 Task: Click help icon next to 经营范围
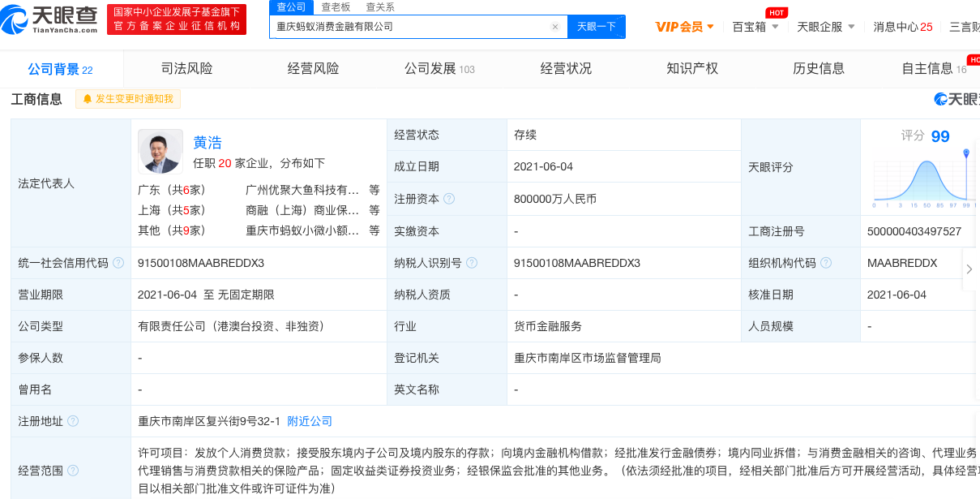pyautogui.click(x=73, y=471)
